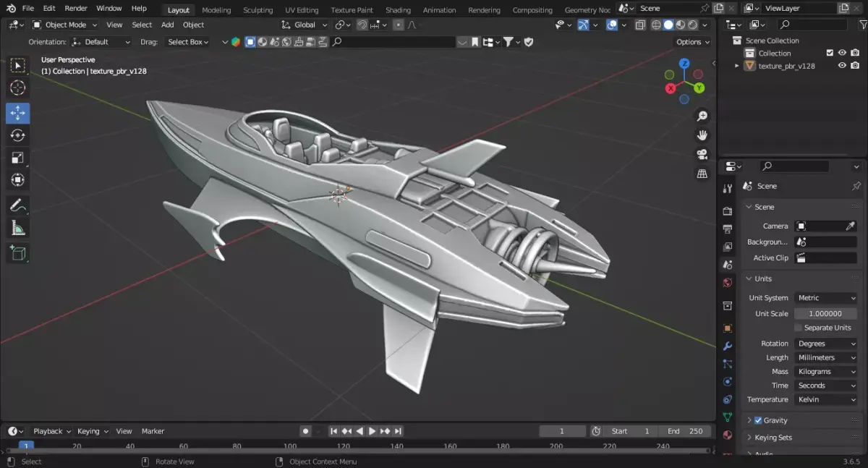
Task: Open Material properties tab
Action: tap(728, 435)
